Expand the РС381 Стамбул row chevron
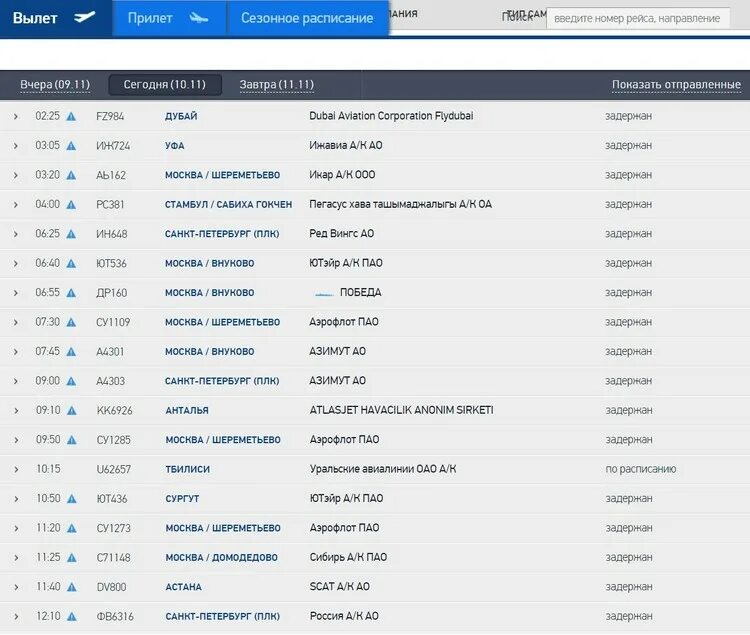Image resolution: width=750 pixels, height=635 pixels. point(16,205)
